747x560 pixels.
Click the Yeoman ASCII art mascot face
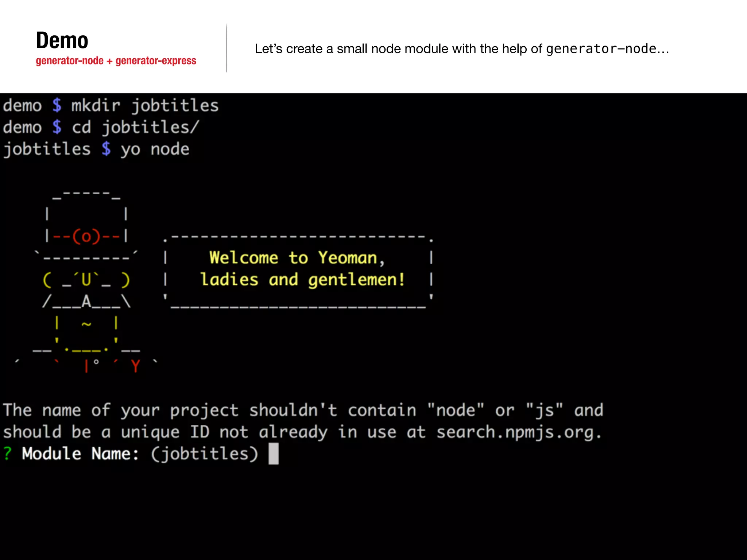pyautogui.click(x=86, y=280)
